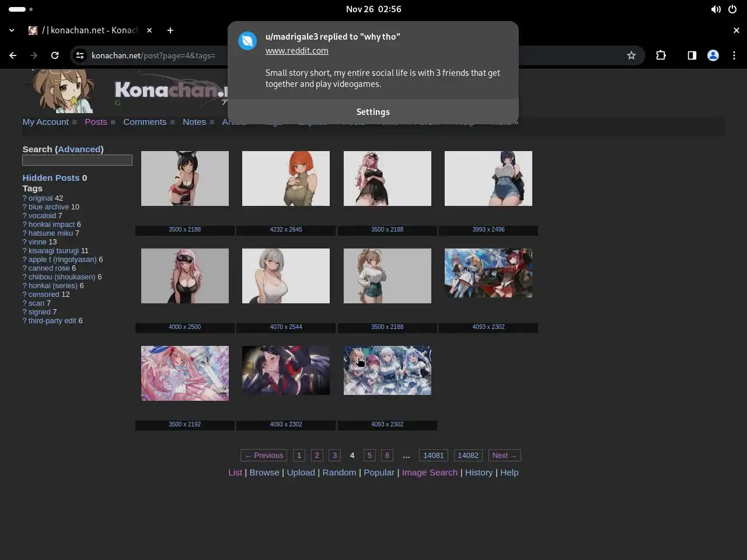Close the browser window with X button
The height and width of the screenshot is (560, 747).
tap(736, 30)
